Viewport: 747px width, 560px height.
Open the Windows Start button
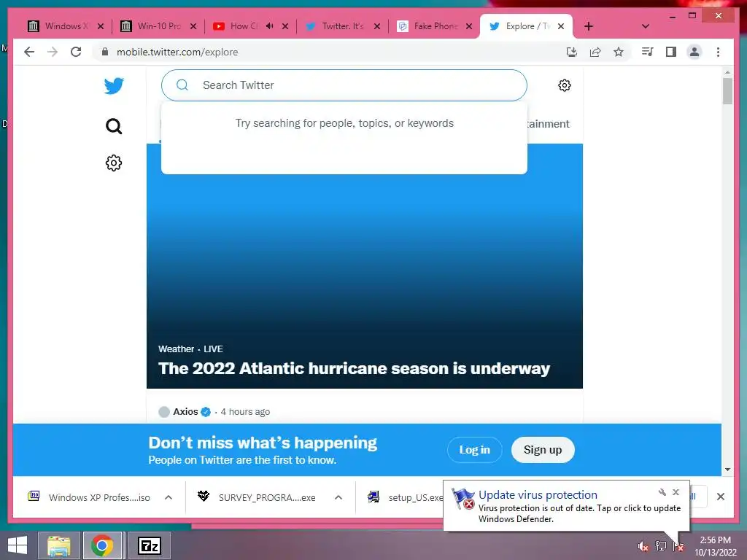click(18, 545)
